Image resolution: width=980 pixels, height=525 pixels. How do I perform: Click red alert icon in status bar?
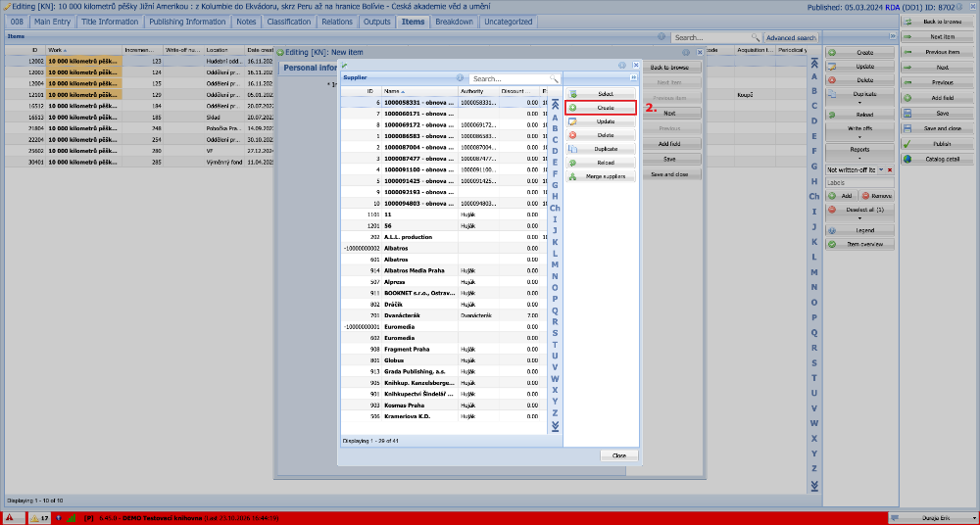tap(10, 518)
